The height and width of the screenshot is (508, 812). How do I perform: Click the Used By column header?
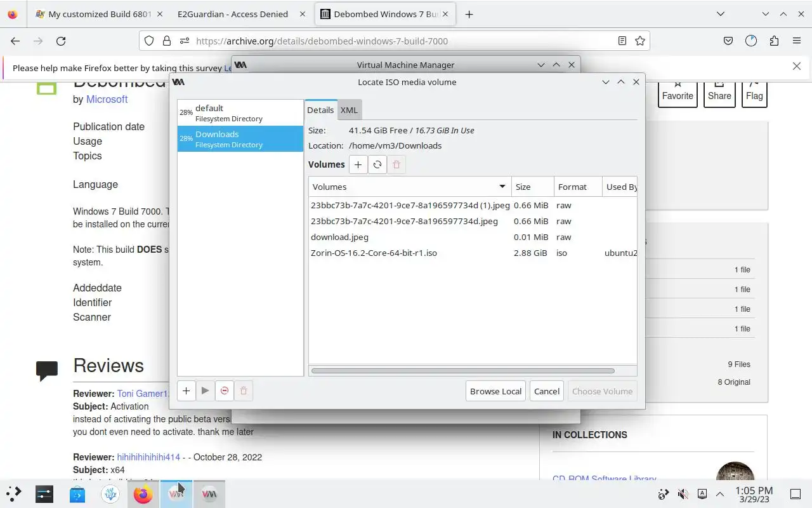click(620, 187)
